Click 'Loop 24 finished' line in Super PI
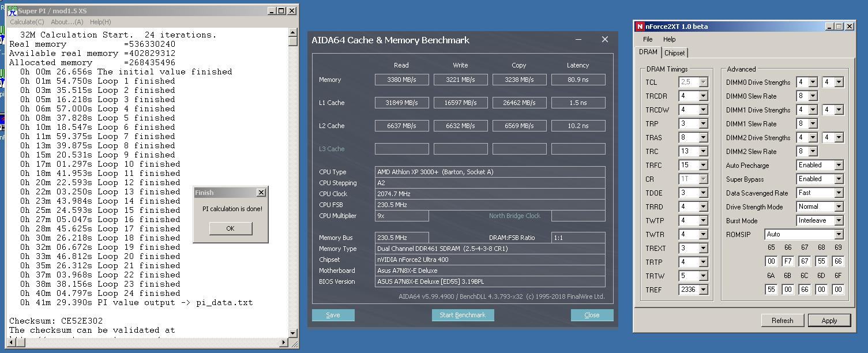868x353 pixels. pyautogui.click(x=100, y=293)
